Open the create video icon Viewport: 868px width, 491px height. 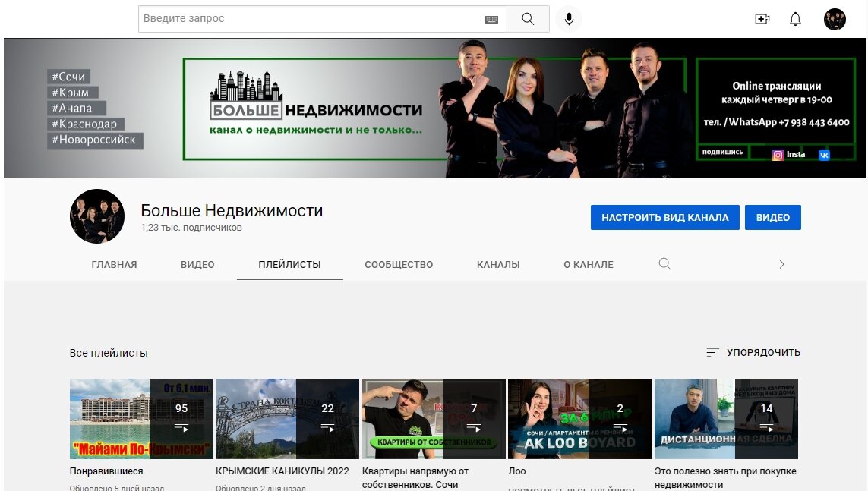click(762, 20)
